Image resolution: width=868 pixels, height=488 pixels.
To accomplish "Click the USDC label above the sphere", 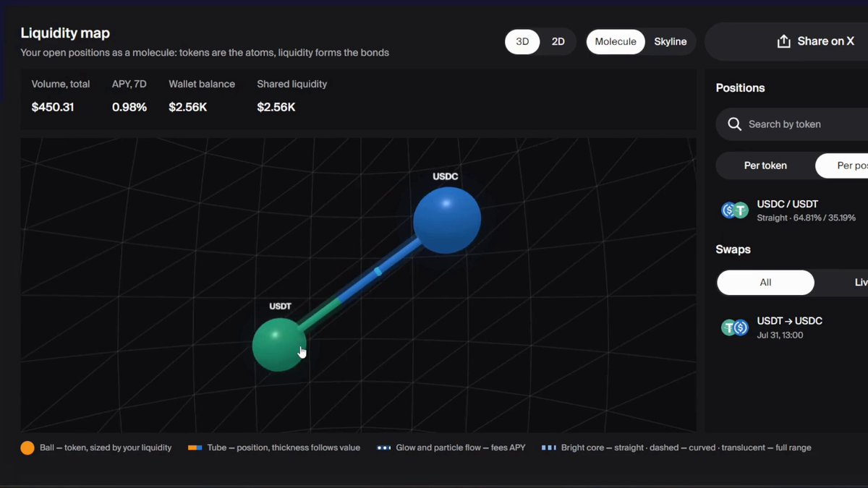I will 446,176.
